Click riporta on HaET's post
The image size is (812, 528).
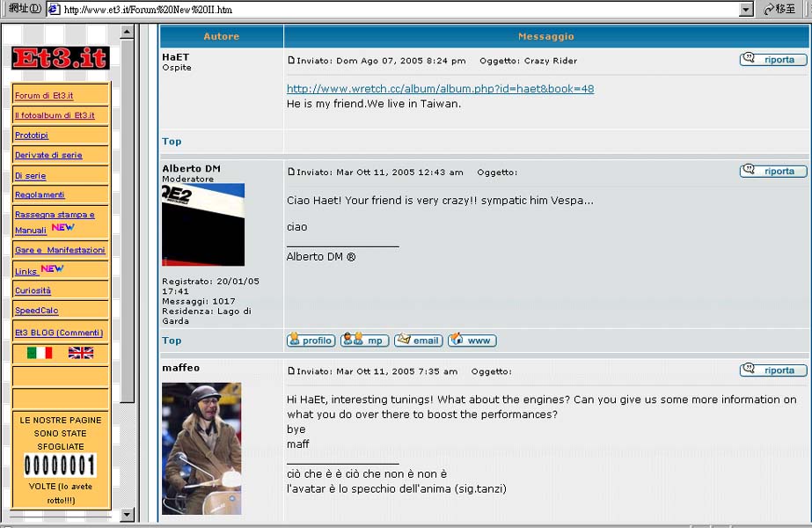click(772, 60)
